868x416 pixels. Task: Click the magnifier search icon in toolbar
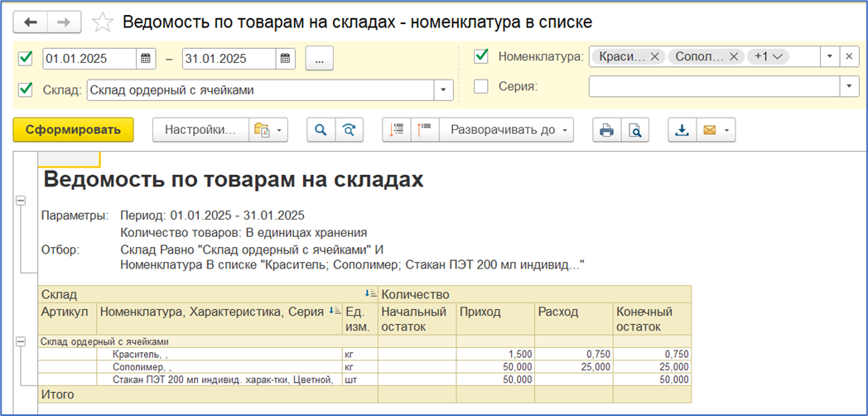tap(321, 130)
